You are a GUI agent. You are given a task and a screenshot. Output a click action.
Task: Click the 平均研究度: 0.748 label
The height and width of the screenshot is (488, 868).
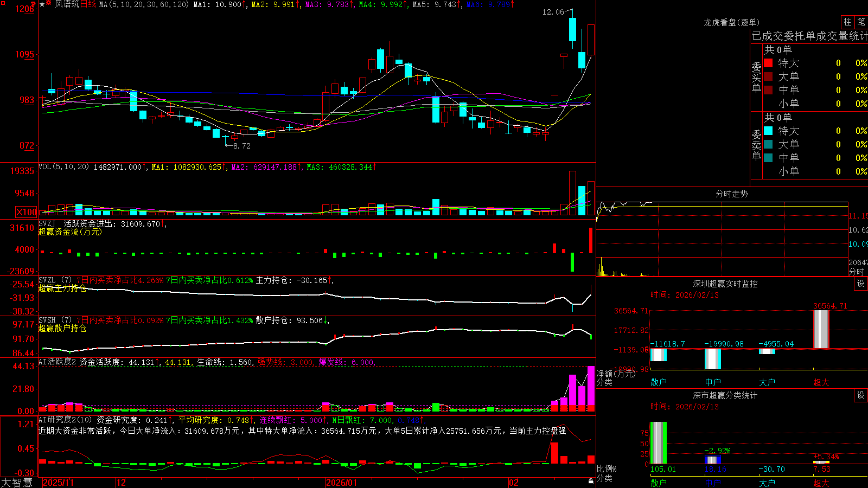pyautogui.click(x=216, y=420)
